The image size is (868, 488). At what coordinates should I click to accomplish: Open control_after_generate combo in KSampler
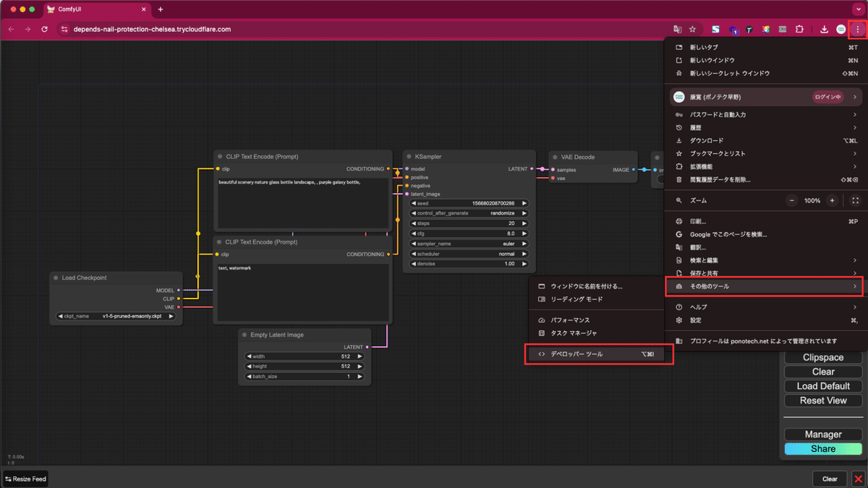tap(469, 213)
